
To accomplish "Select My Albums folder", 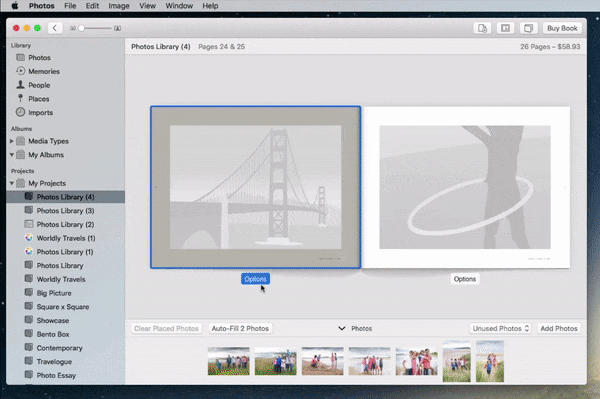I will pos(46,155).
